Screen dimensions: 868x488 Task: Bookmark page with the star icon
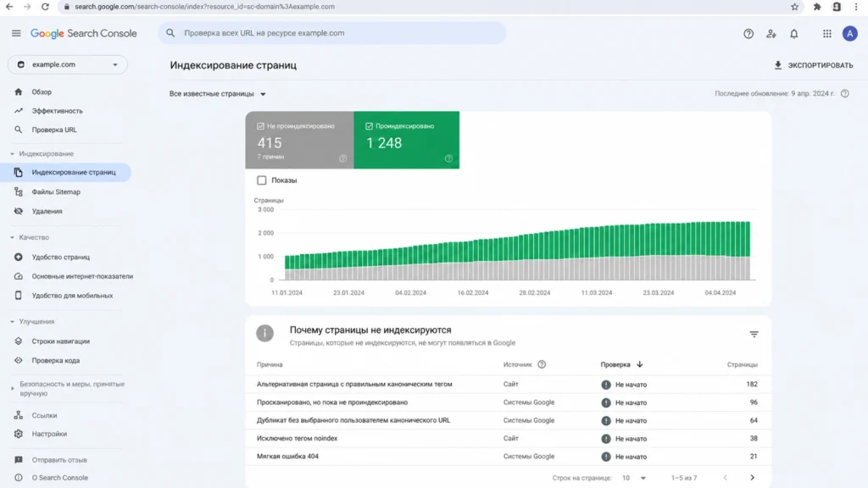(794, 7)
